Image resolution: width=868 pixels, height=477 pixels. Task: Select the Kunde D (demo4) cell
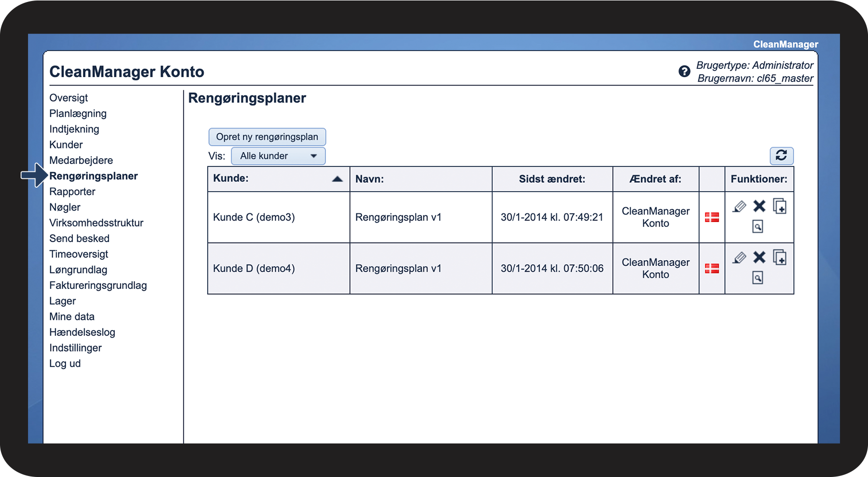[x=279, y=268]
